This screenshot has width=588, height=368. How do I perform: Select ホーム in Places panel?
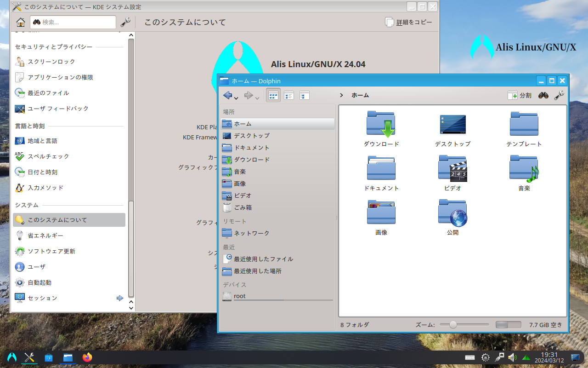point(277,124)
